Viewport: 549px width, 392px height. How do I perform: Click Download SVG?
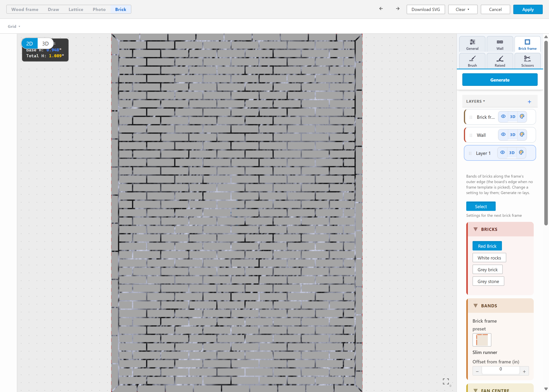[x=426, y=9]
